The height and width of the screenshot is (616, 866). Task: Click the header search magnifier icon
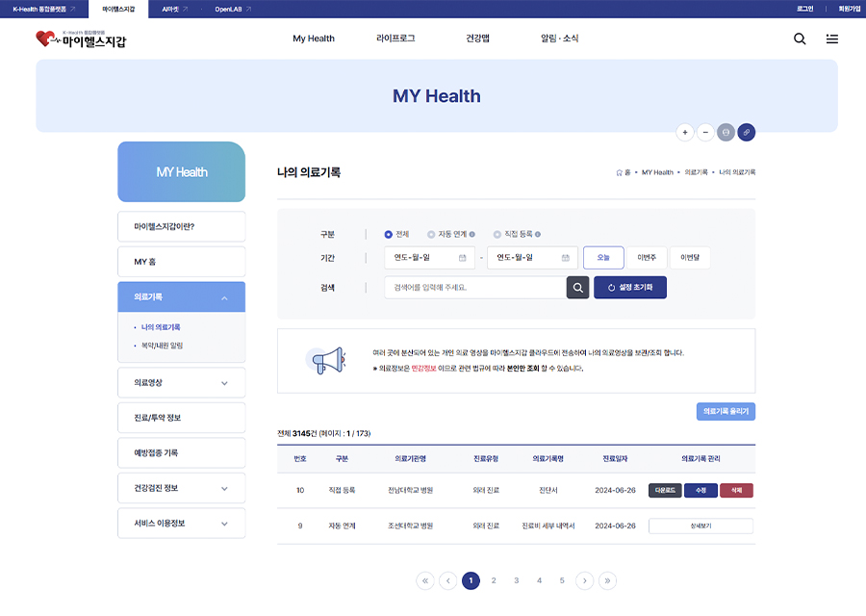click(x=800, y=38)
